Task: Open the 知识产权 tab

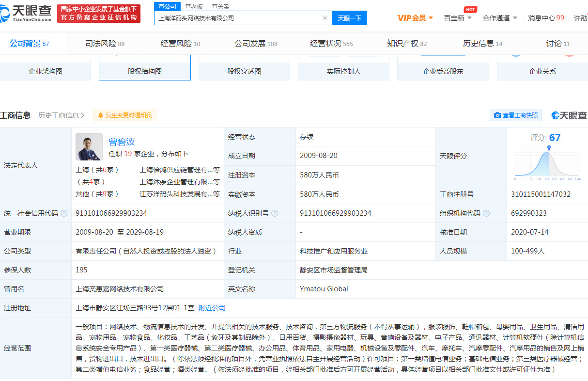Action: coord(407,44)
